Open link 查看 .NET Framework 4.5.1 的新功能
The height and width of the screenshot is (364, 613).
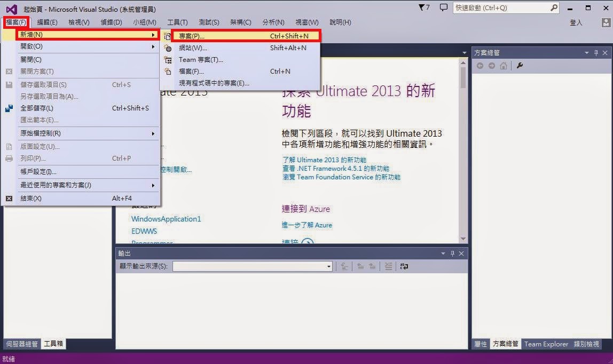pyautogui.click(x=336, y=169)
